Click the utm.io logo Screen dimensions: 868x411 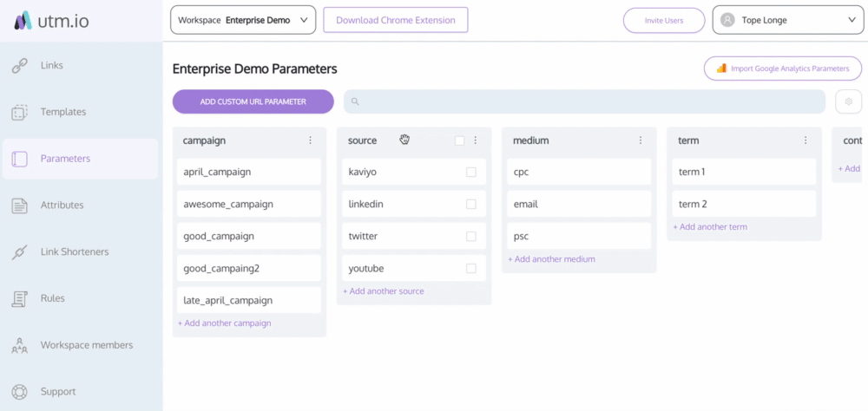[51, 21]
